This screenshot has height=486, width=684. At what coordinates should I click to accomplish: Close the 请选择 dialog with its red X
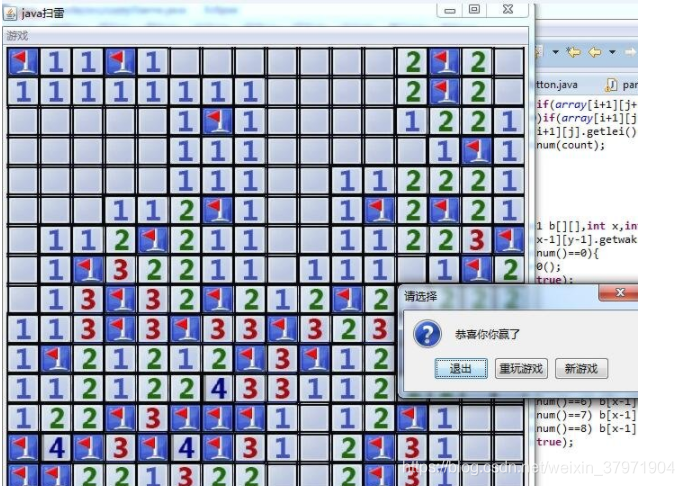pyautogui.click(x=619, y=293)
